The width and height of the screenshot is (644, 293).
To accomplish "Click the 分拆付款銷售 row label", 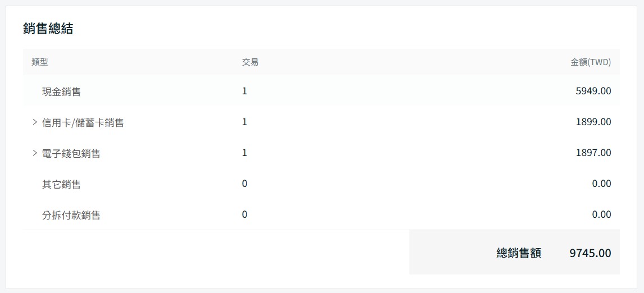I will pyautogui.click(x=71, y=215).
